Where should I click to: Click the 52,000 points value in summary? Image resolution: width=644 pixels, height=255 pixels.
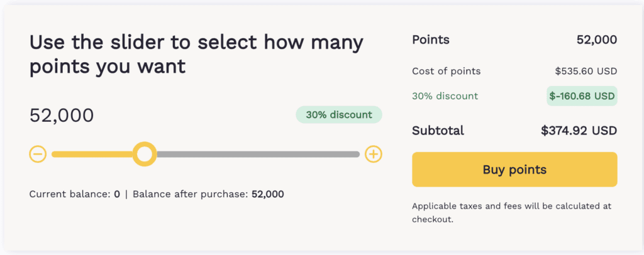click(x=596, y=40)
